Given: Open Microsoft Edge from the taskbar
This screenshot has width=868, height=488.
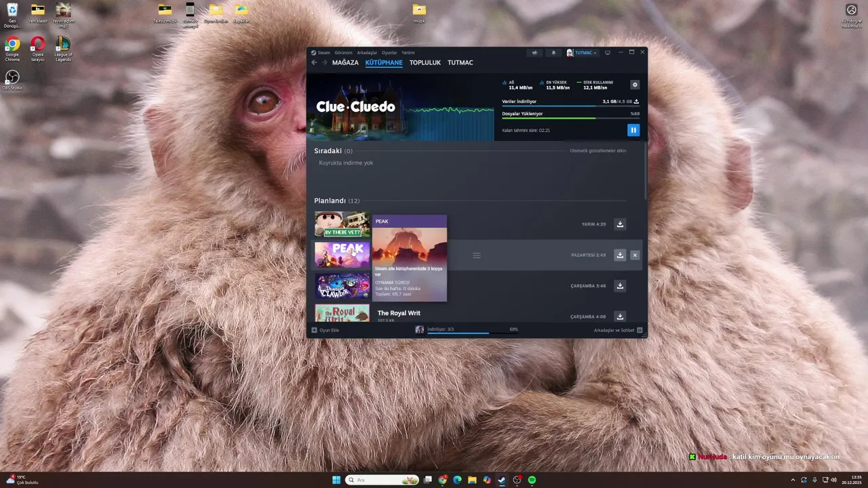Looking at the screenshot, I should click(x=457, y=480).
